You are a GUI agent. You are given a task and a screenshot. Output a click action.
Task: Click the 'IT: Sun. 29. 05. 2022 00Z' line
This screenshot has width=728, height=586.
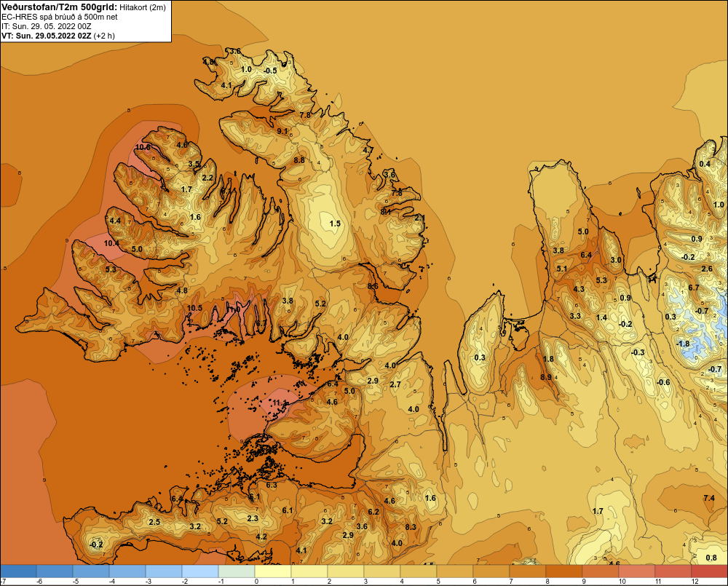click(46, 26)
